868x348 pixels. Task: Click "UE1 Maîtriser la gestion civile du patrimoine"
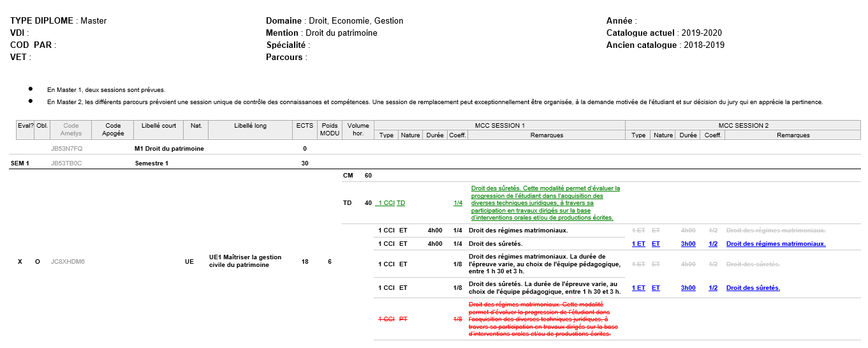click(x=245, y=261)
